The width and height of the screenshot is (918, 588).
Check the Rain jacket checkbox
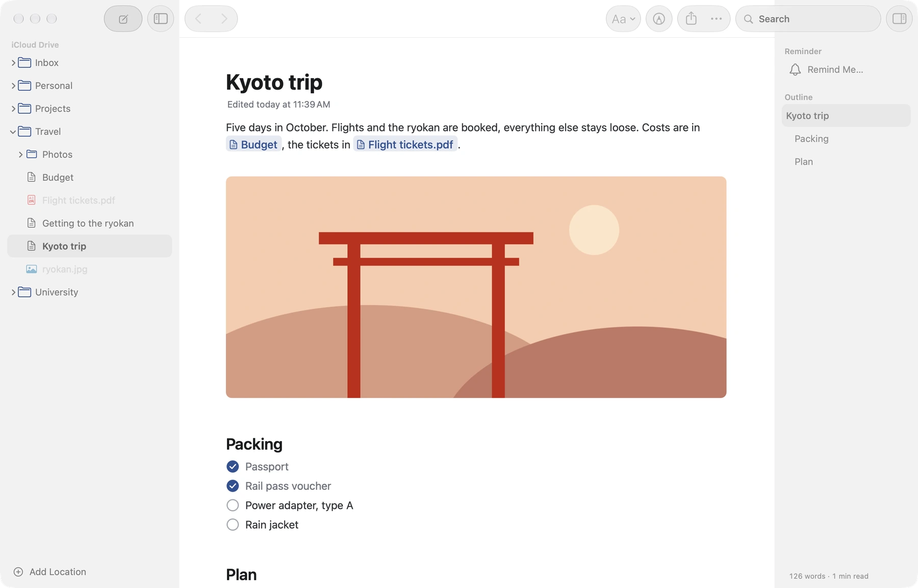coord(233,525)
